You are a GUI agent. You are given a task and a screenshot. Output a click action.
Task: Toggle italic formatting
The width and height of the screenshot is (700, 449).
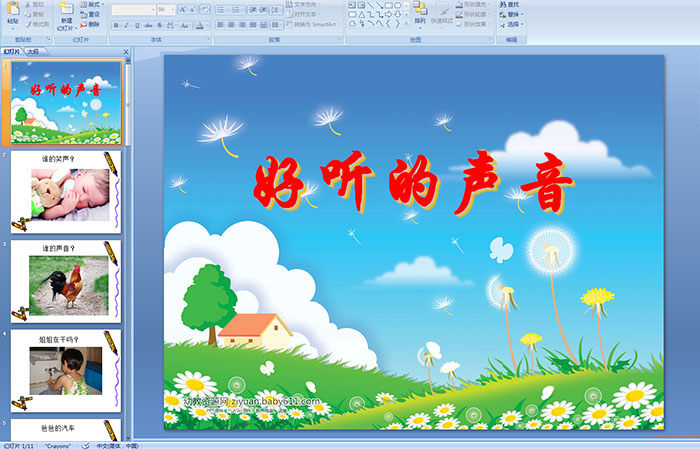(x=126, y=25)
